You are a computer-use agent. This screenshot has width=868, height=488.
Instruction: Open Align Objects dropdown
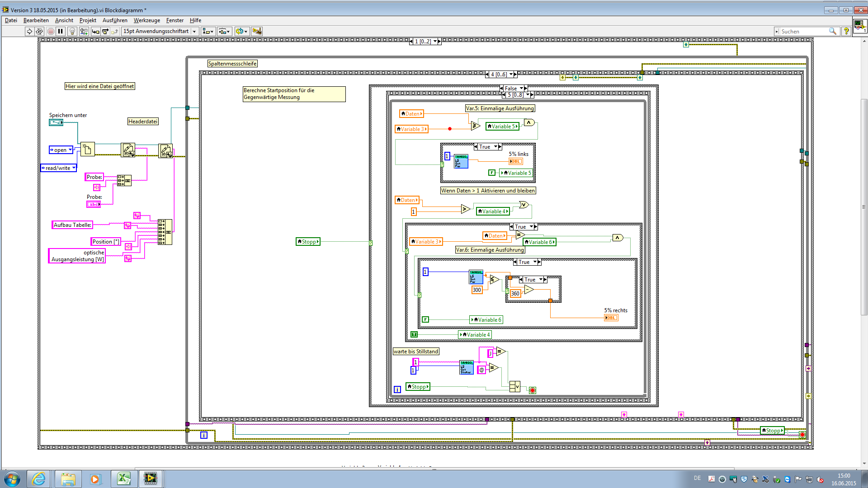(208, 31)
